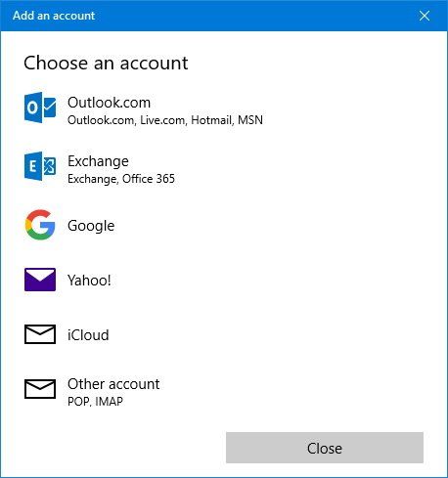This screenshot has width=448, height=478.
Task: Click the gray Close button
Action: [x=325, y=448]
